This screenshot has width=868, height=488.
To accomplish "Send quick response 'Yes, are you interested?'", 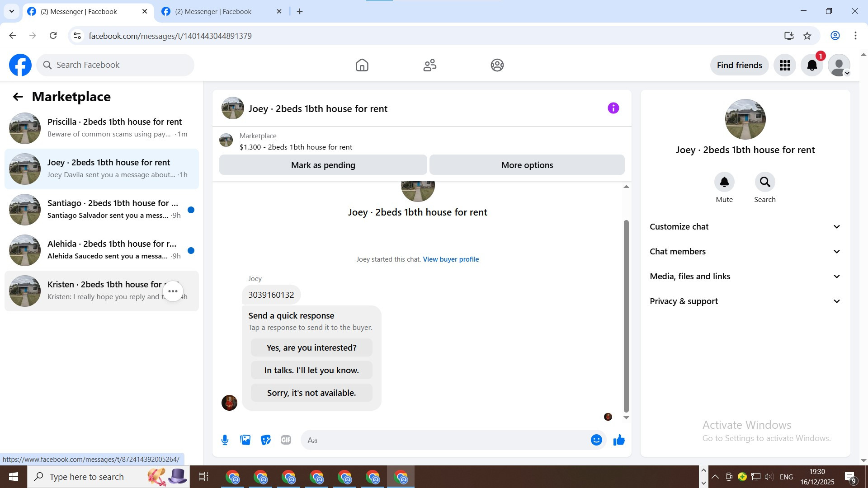I will coord(311,348).
